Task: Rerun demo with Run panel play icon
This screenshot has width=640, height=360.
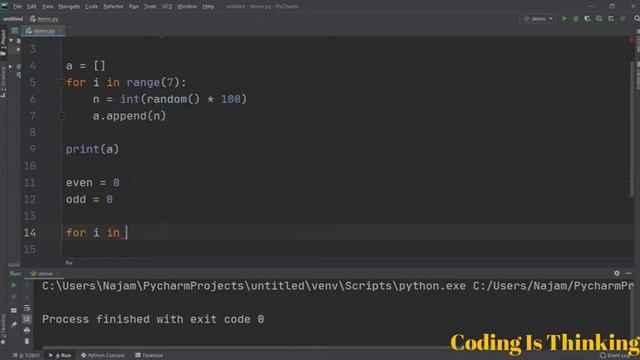Action: 13,285
